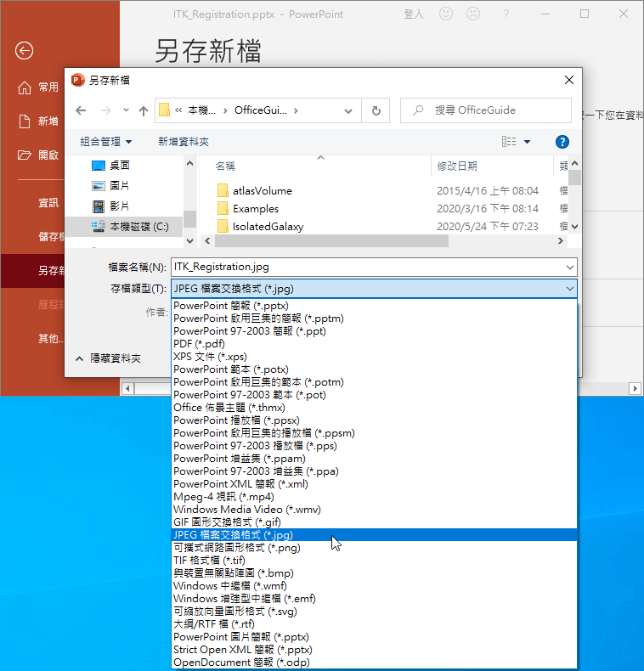Viewport: 644px width, 671px height.
Task: Go back in the save dialog navigation
Action: coord(81,110)
